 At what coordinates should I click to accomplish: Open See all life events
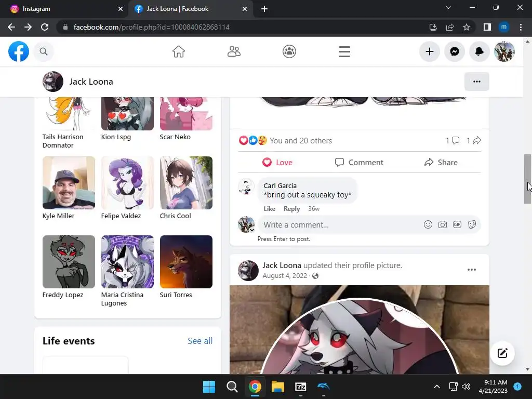[x=200, y=341]
